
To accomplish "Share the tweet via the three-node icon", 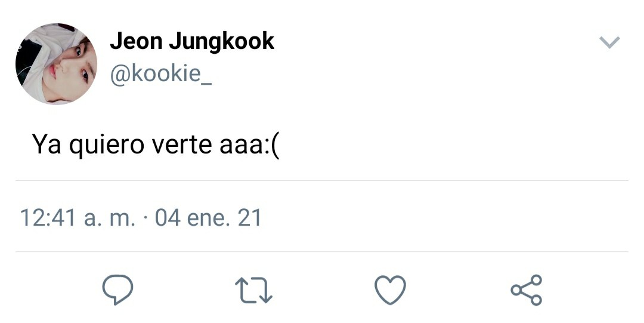I will pos(527,290).
